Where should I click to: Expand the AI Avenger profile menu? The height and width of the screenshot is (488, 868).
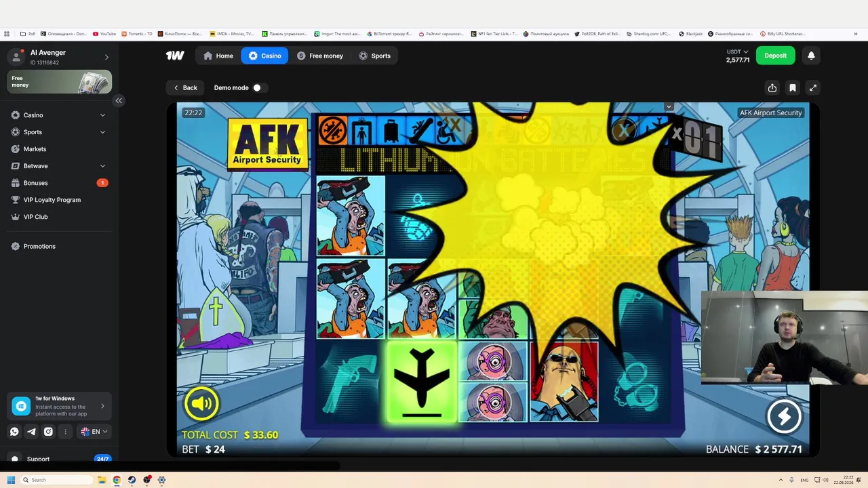[x=106, y=58]
